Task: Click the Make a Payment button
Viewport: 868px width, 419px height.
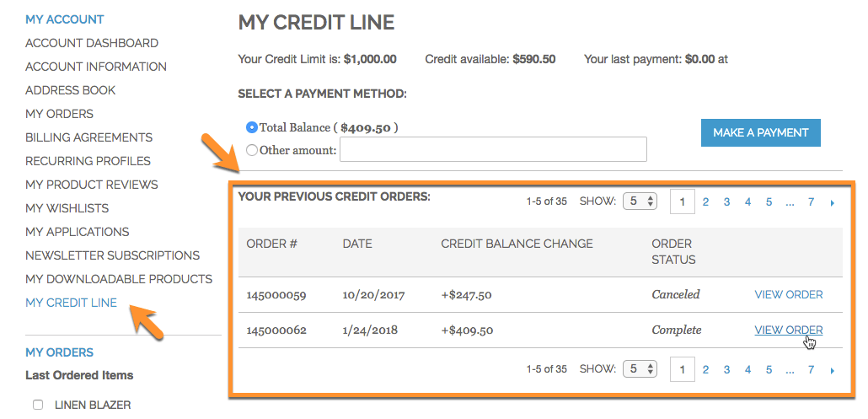Action: tap(760, 132)
